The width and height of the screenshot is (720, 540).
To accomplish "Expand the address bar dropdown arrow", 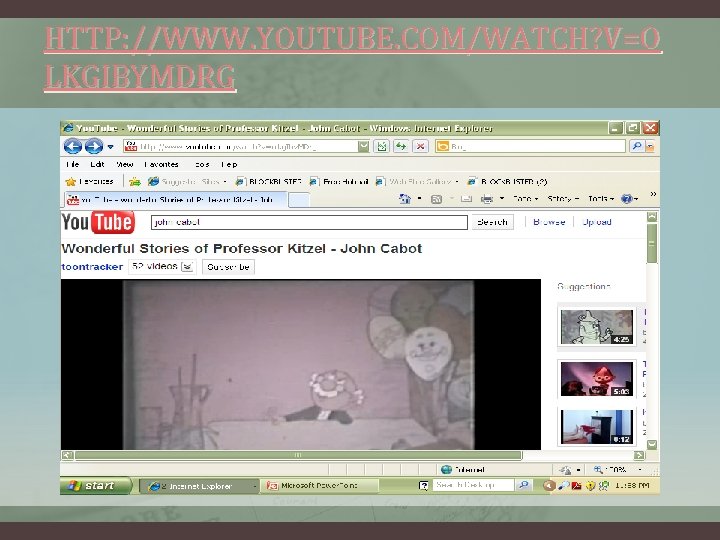I will point(364,146).
